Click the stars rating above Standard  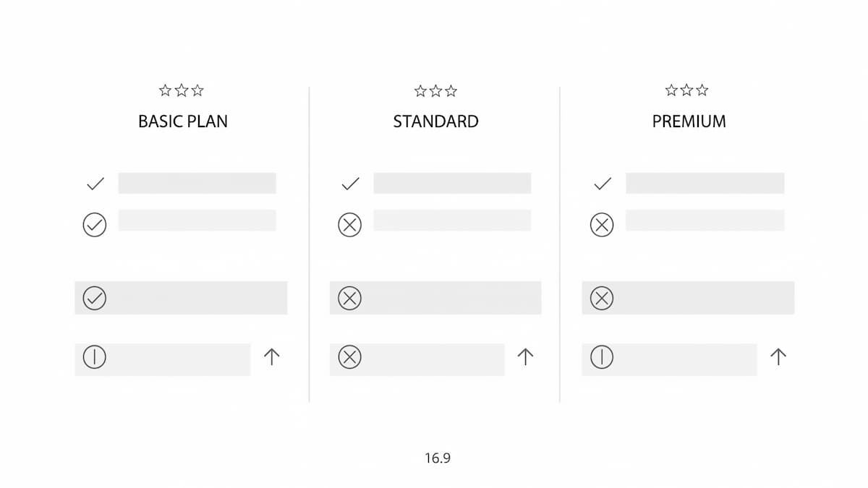coord(435,90)
